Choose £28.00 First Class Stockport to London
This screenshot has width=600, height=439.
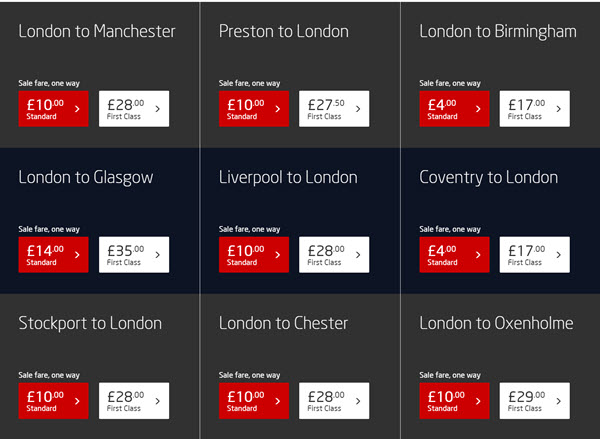pos(134,401)
